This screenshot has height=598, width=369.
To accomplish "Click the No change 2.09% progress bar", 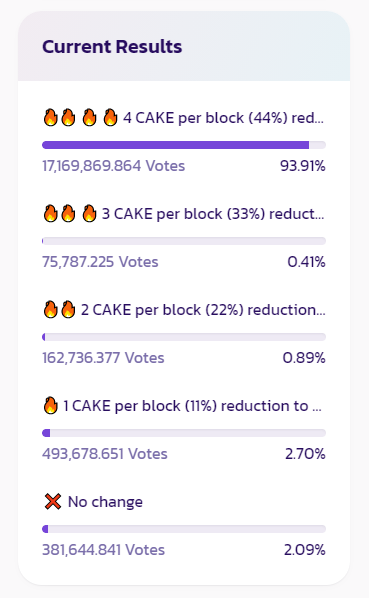I will tap(184, 529).
